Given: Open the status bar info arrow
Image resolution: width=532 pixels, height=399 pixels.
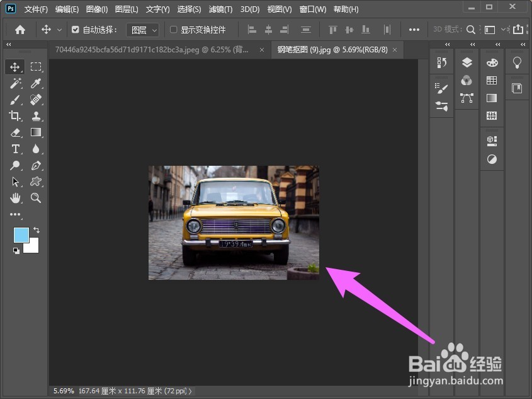Looking at the screenshot, I should (x=190, y=391).
